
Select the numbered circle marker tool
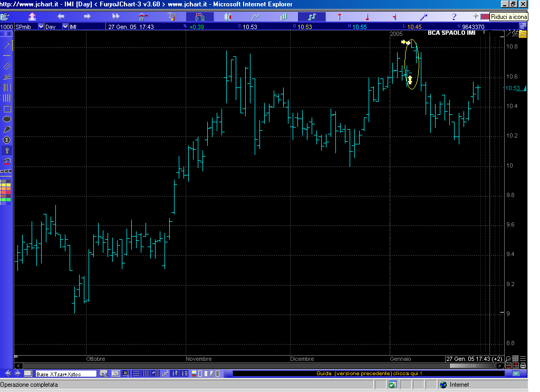(x=7, y=140)
